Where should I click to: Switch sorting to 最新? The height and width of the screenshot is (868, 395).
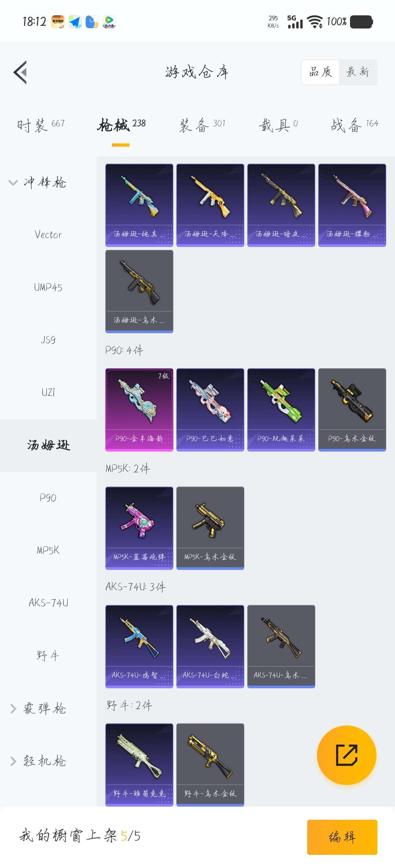tap(358, 72)
